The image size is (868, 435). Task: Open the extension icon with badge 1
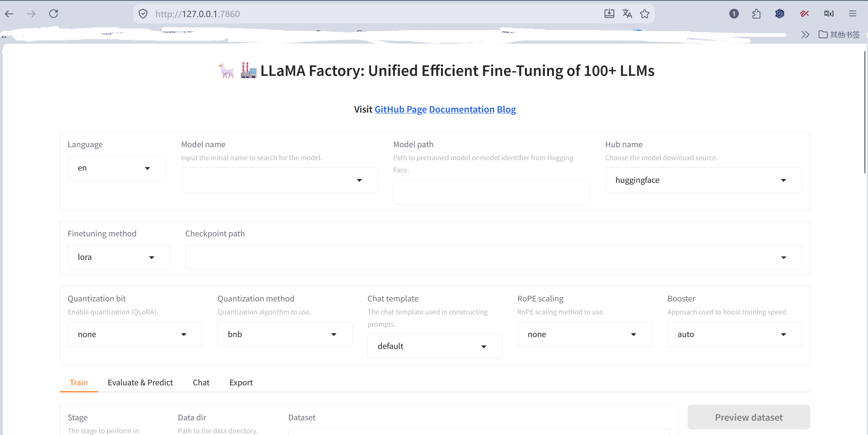[734, 14]
